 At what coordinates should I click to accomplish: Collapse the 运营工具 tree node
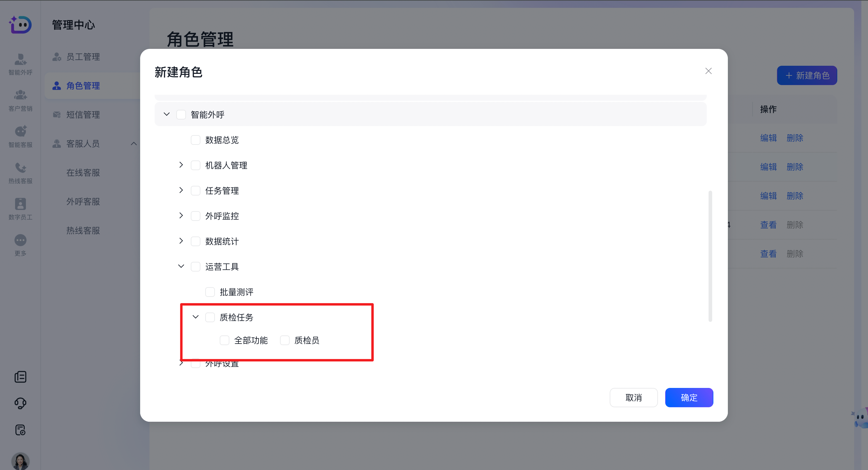181,266
